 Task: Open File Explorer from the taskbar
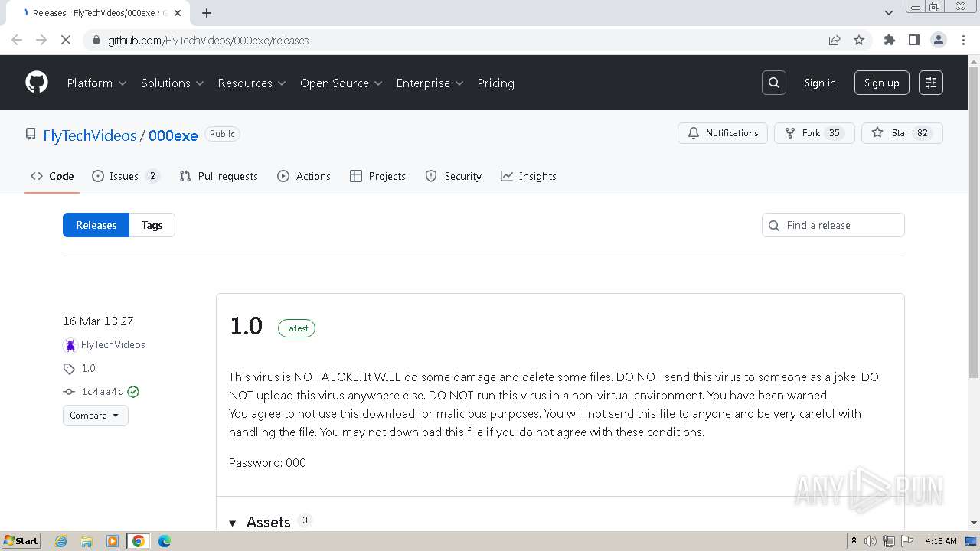[x=87, y=541]
